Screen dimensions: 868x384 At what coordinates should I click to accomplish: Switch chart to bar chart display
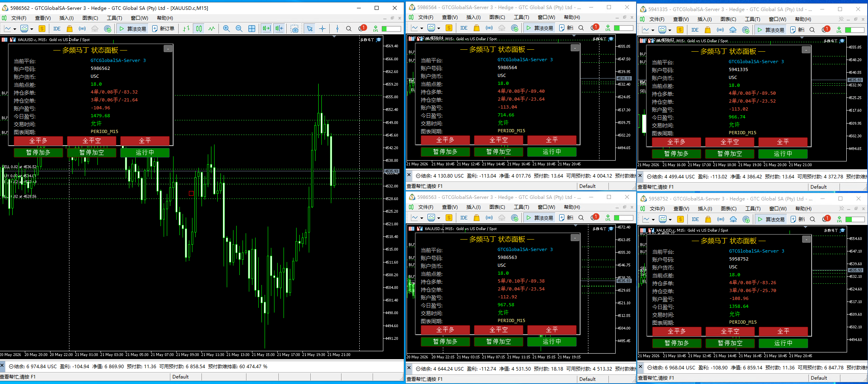186,28
